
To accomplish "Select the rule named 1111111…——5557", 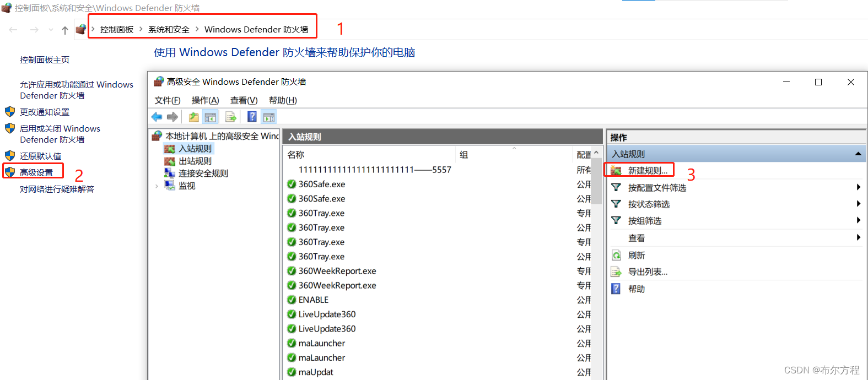I will [x=375, y=170].
